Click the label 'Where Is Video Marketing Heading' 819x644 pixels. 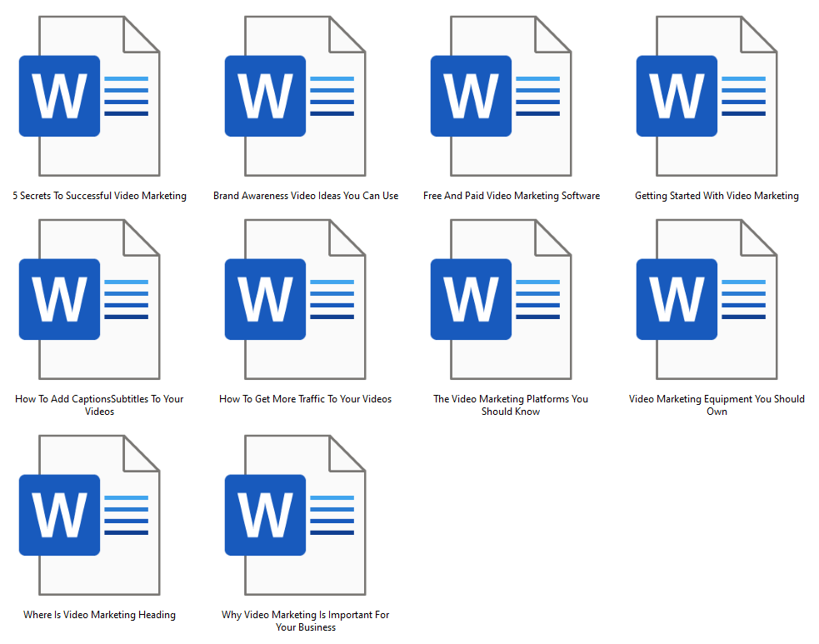coord(99,615)
